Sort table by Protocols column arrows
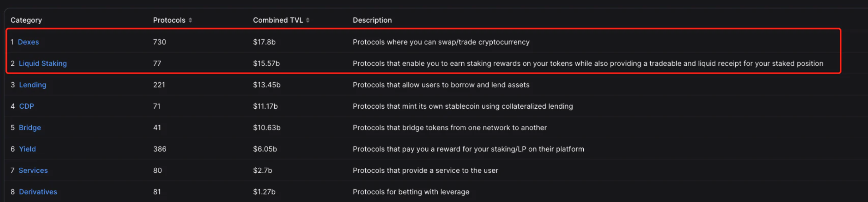The image size is (868, 202). 191,20
